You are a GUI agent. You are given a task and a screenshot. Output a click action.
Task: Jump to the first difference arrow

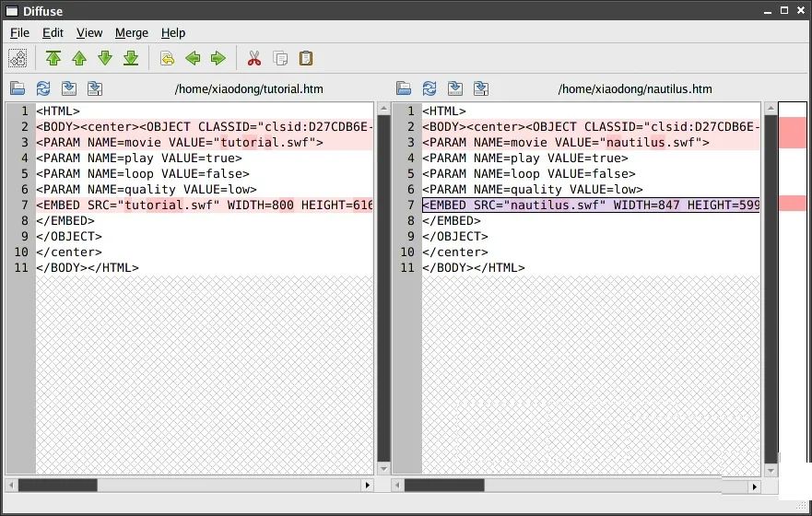point(53,58)
